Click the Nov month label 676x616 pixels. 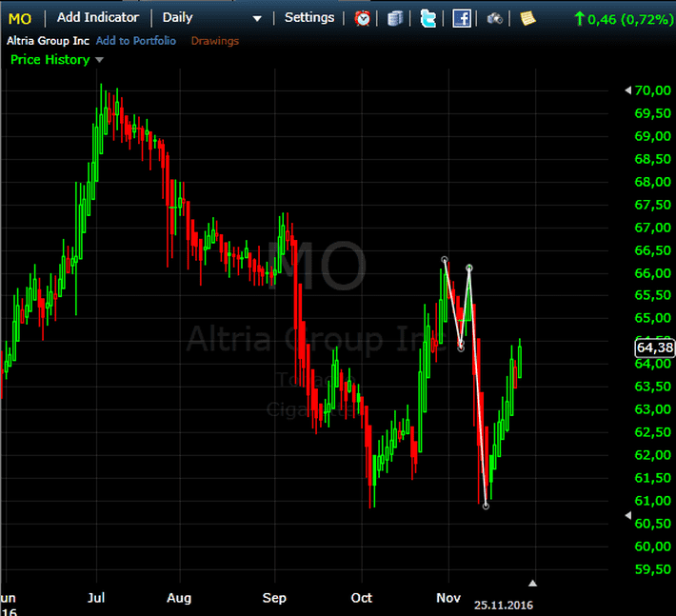[448, 598]
